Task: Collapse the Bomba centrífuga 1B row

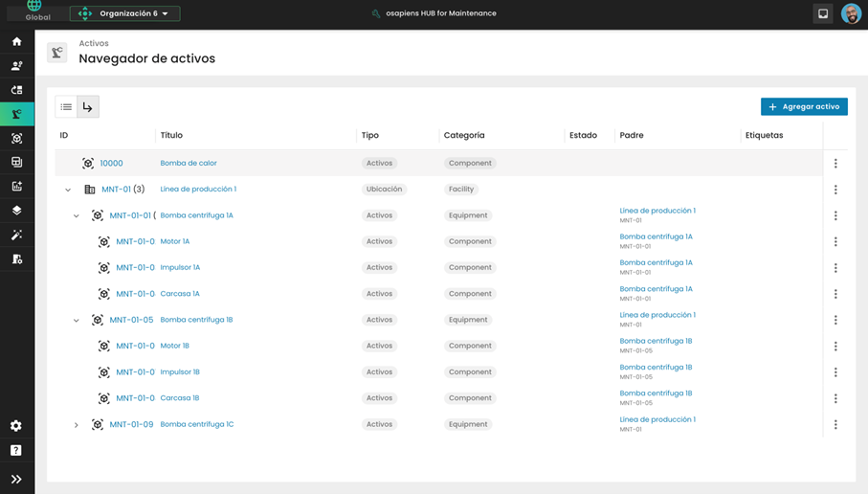Action: pyautogui.click(x=77, y=321)
